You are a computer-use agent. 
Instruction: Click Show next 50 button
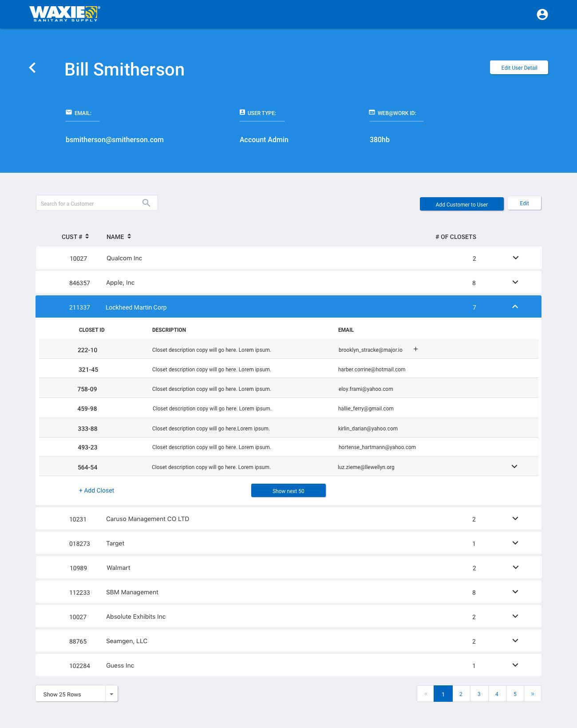point(288,491)
